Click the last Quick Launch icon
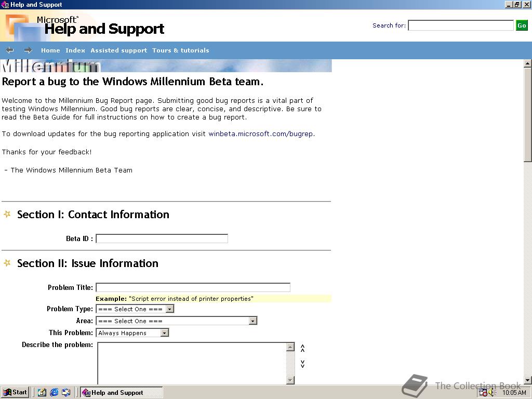Viewport: 532px width, 399px height. pyautogui.click(x=66, y=393)
